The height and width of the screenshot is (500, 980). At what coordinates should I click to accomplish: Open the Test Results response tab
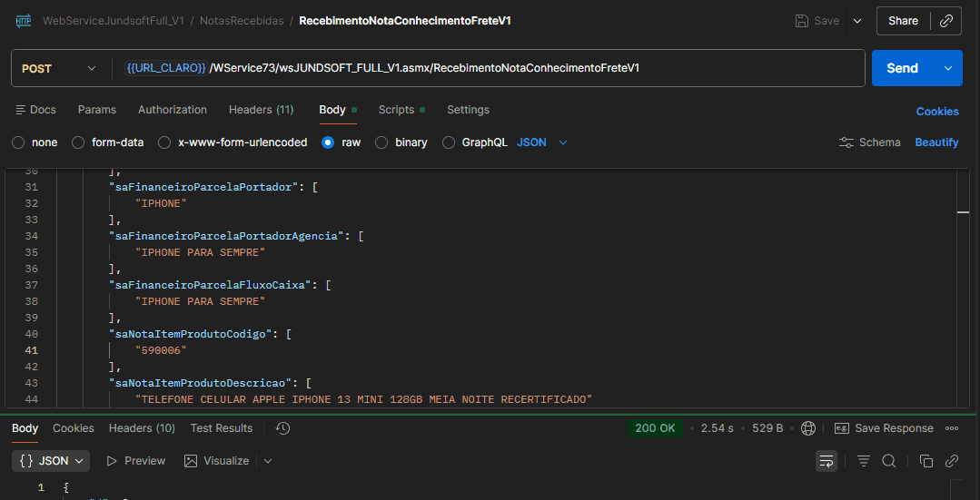click(222, 428)
